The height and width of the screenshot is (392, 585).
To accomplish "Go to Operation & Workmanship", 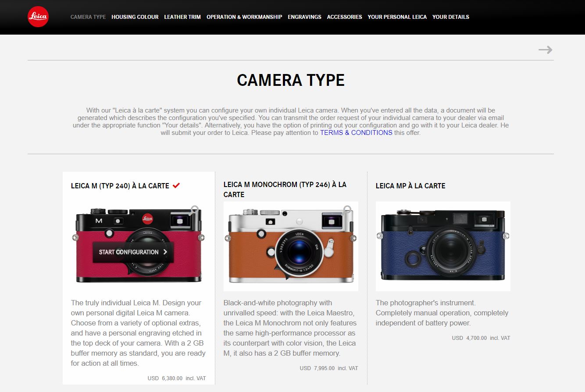I will [244, 17].
